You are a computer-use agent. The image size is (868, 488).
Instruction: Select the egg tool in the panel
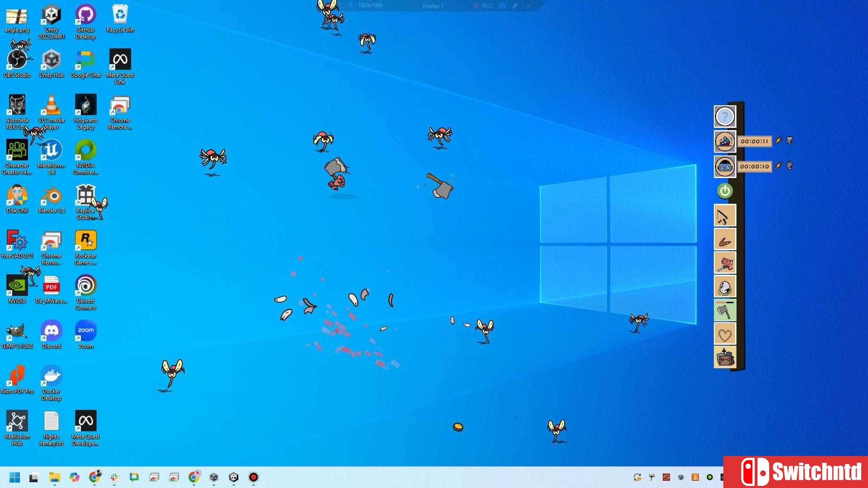point(725,287)
